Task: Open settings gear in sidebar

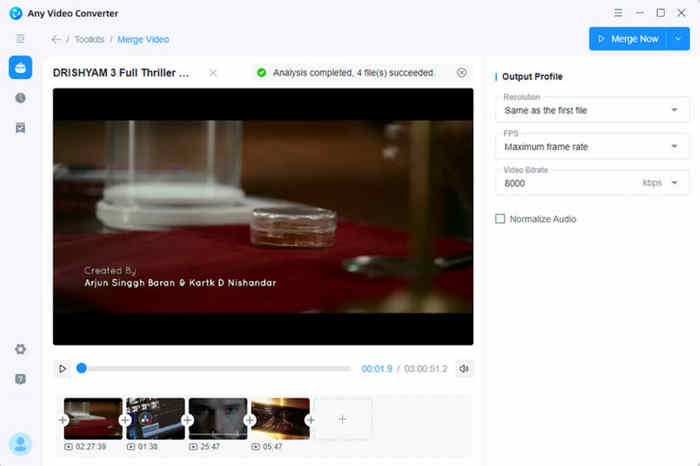Action: 20,349
